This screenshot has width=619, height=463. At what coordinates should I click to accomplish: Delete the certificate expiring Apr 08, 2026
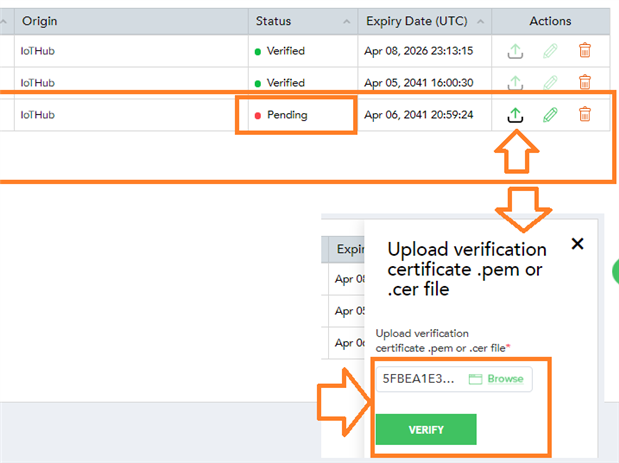click(585, 51)
